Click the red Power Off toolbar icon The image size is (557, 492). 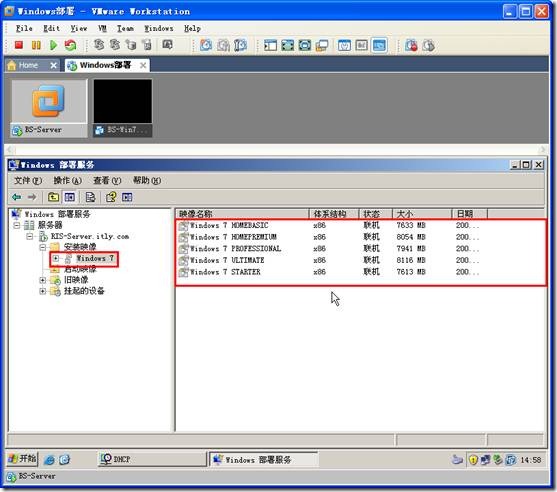click(19, 45)
